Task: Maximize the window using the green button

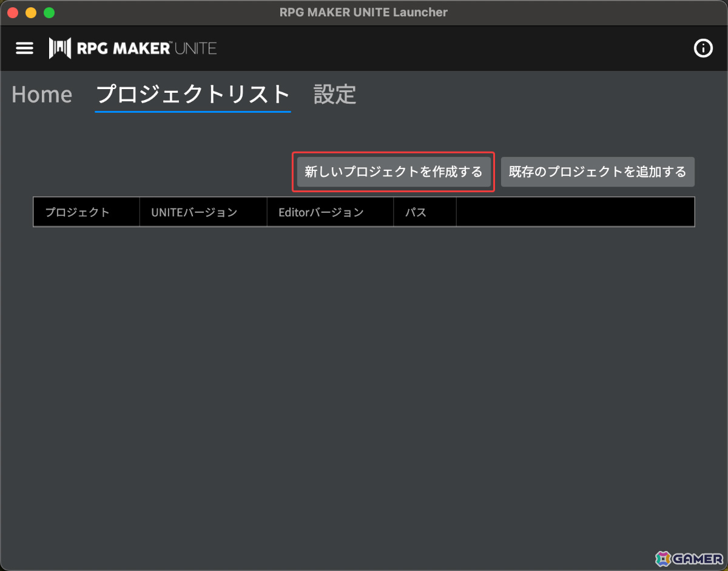Action: pyautogui.click(x=49, y=12)
